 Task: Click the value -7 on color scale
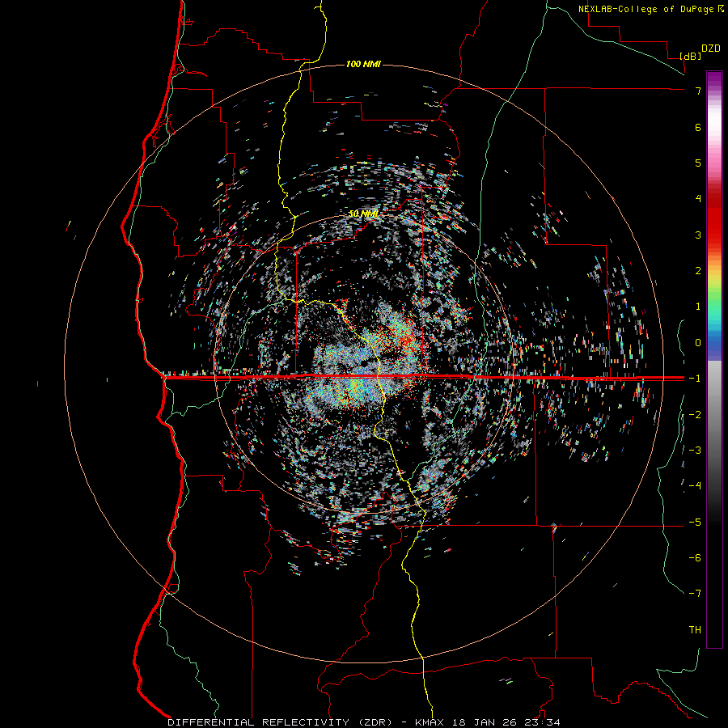pyautogui.click(x=695, y=594)
